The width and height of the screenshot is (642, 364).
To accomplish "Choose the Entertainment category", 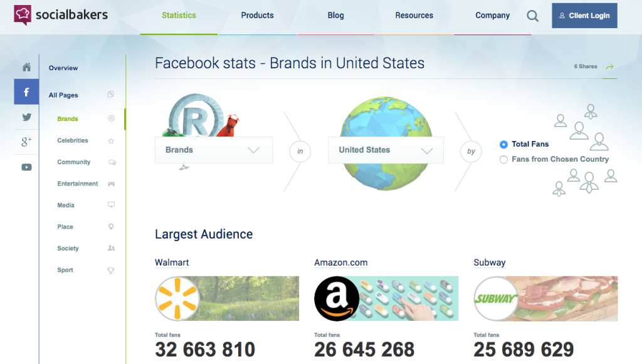I will [78, 184].
